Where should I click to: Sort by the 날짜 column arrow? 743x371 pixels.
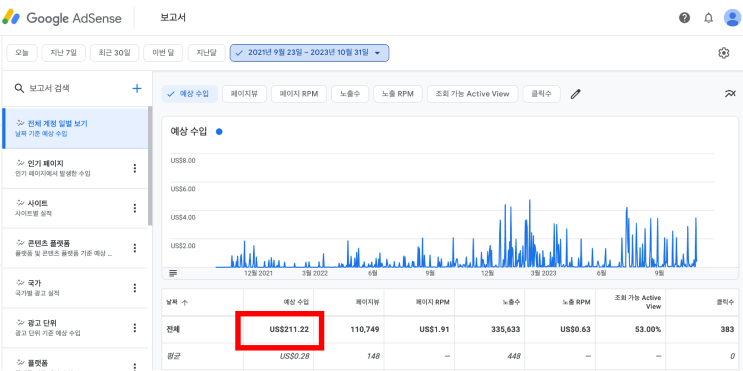click(x=185, y=302)
